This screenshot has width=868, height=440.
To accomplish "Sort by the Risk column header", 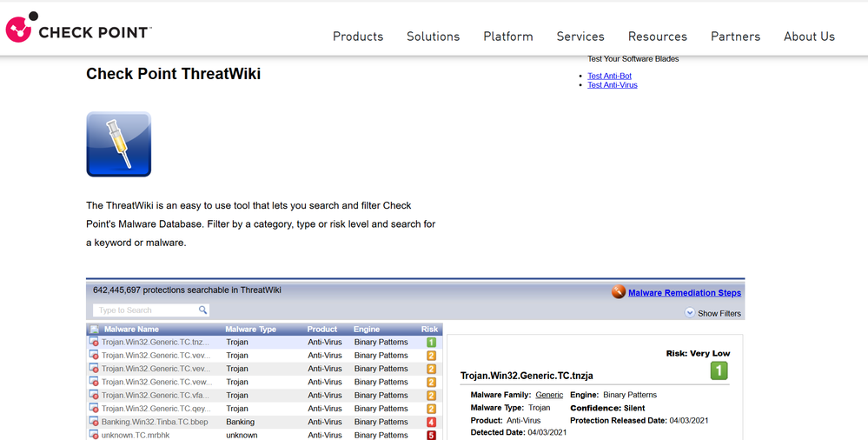I will (x=429, y=330).
